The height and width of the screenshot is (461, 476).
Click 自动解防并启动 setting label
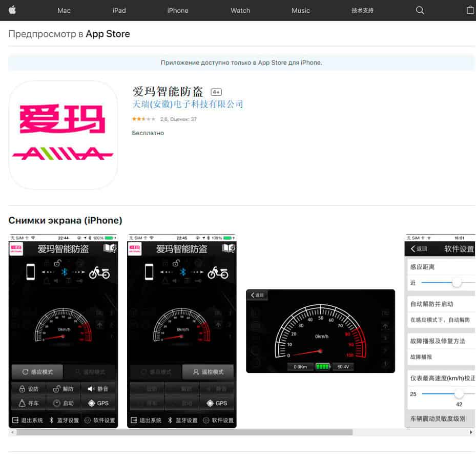click(x=431, y=304)
